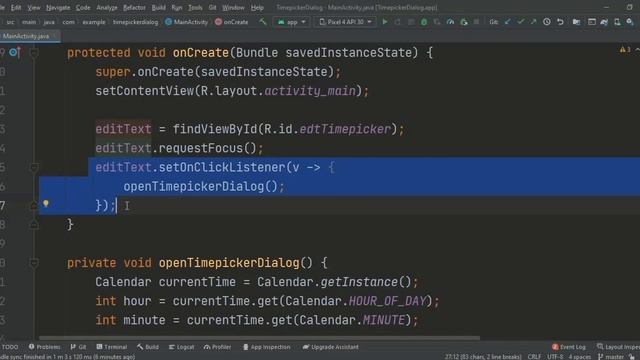Open the Git tool window button
The height and width of the screenshot is (360, 640).
(78, 347)
